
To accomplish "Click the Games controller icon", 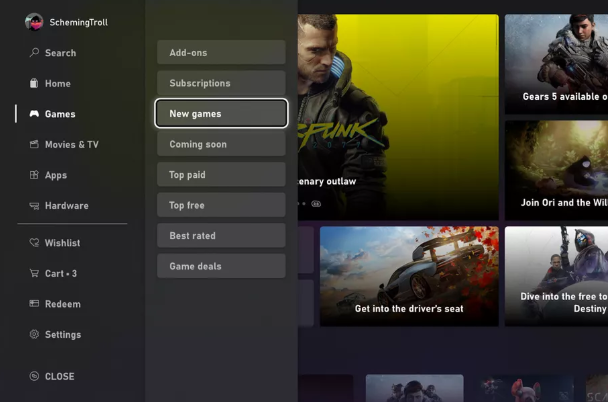I will click(34, 114).
